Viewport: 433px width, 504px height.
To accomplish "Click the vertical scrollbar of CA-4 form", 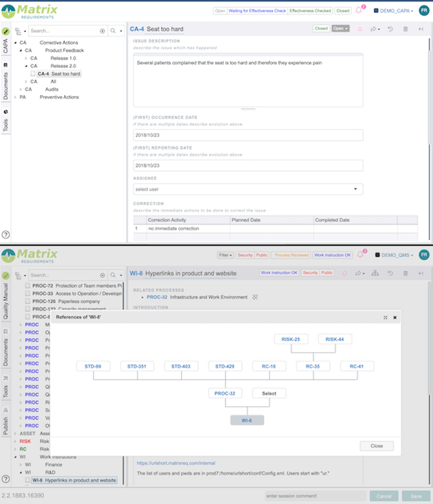I will [429, 97].
